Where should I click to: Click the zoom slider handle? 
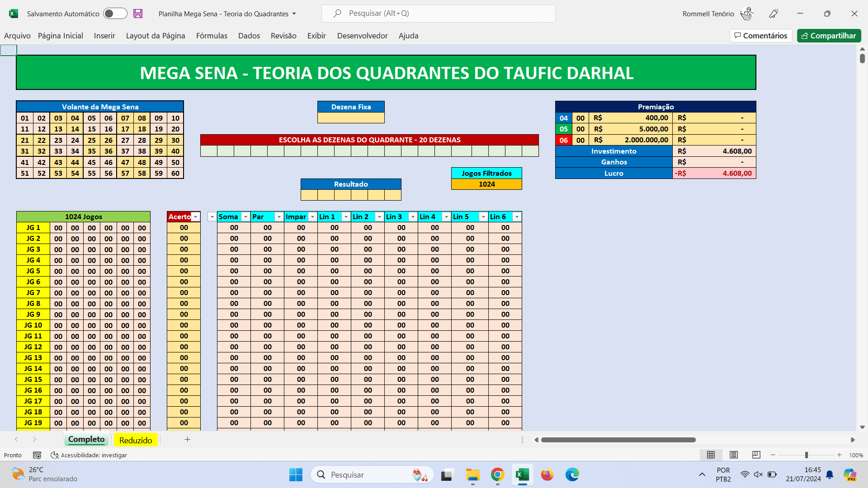[x=806, y=455]
